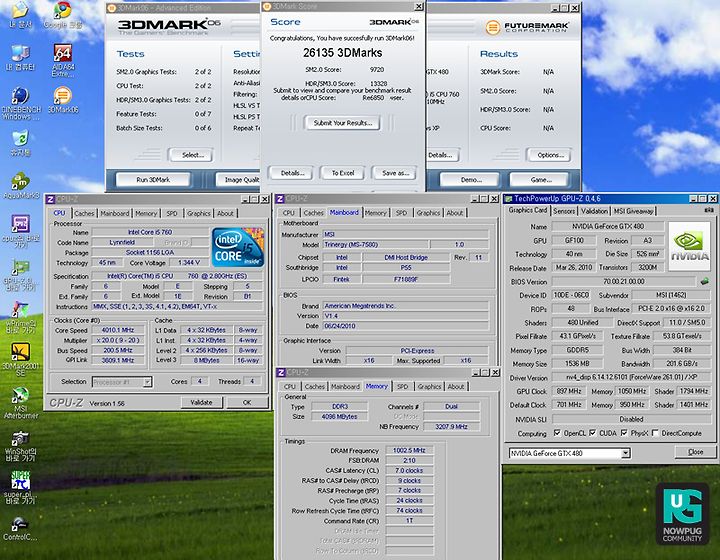Toggle the DirectCompute checkbox in GPU-Z

[655, 432]
